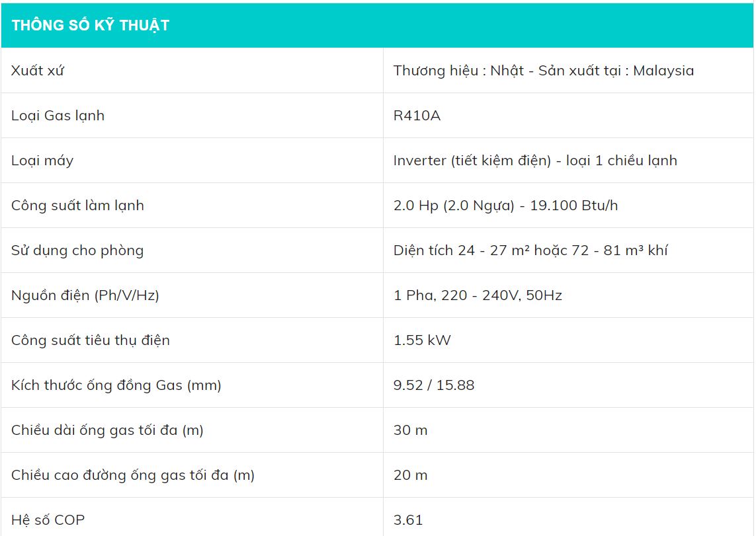756x536 pixels.
Task: Click the Nguồn điện (Ph/V/Hz) label
Action: point(85,295)
